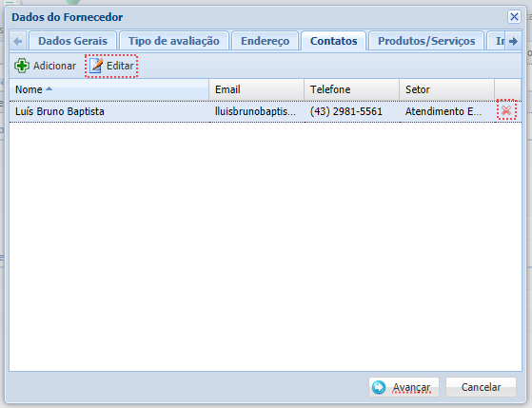The image size is (532, 408).
Task: Select the Luís Bruno Baptista row
Action: coord(266,111)
